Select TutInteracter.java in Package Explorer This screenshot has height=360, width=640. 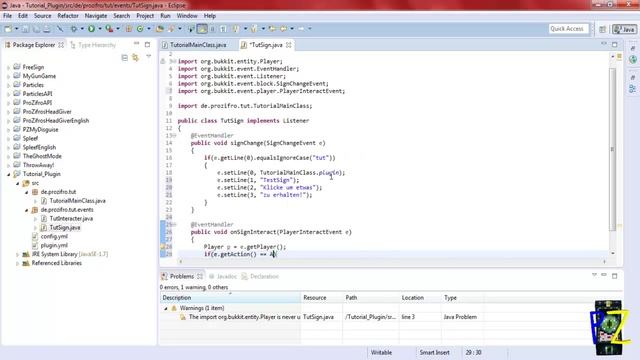(71, 219)
